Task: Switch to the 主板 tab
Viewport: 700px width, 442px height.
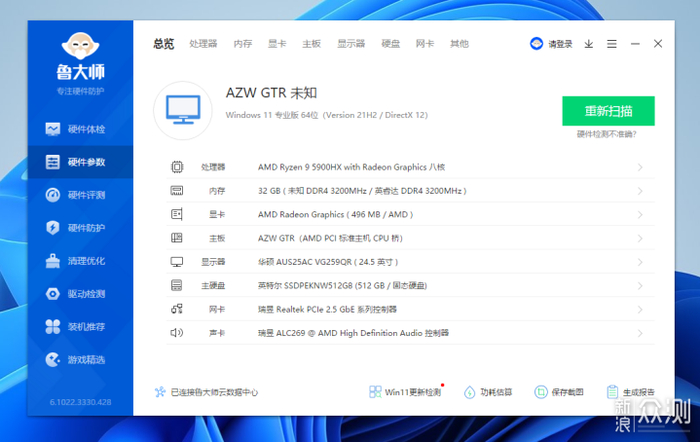Action: pyautogui.click(x=312, y=44)
